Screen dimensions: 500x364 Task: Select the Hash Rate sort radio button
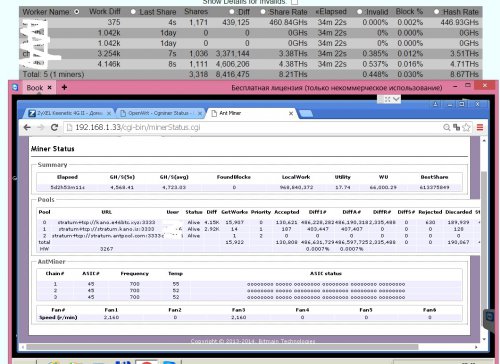[436, 12]
